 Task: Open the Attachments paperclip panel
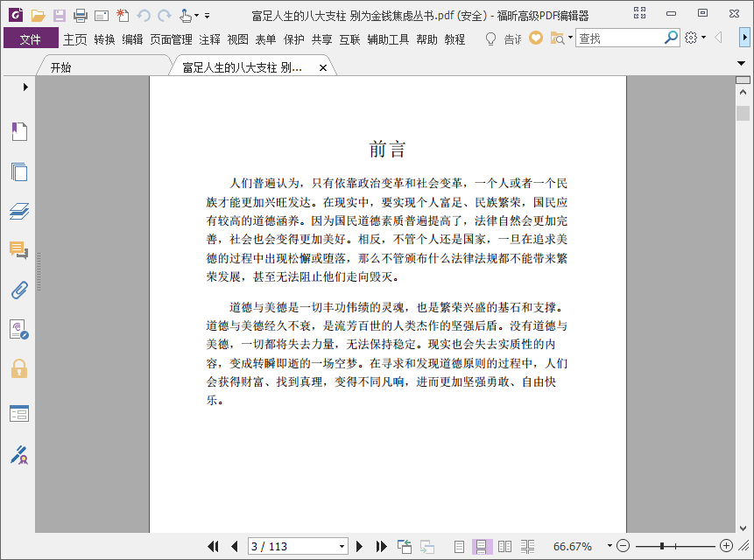point(19,290)
